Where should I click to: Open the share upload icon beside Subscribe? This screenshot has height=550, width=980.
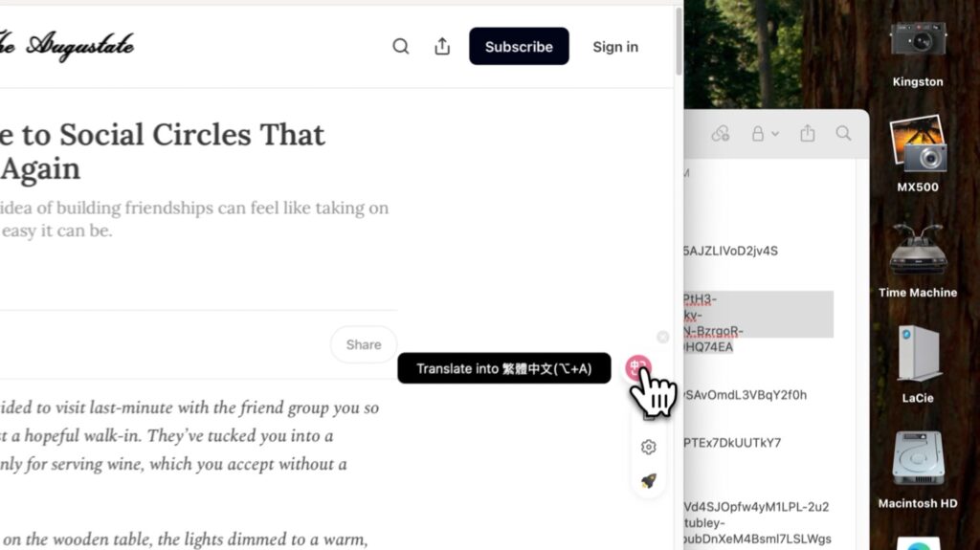(x=442, y=46)
